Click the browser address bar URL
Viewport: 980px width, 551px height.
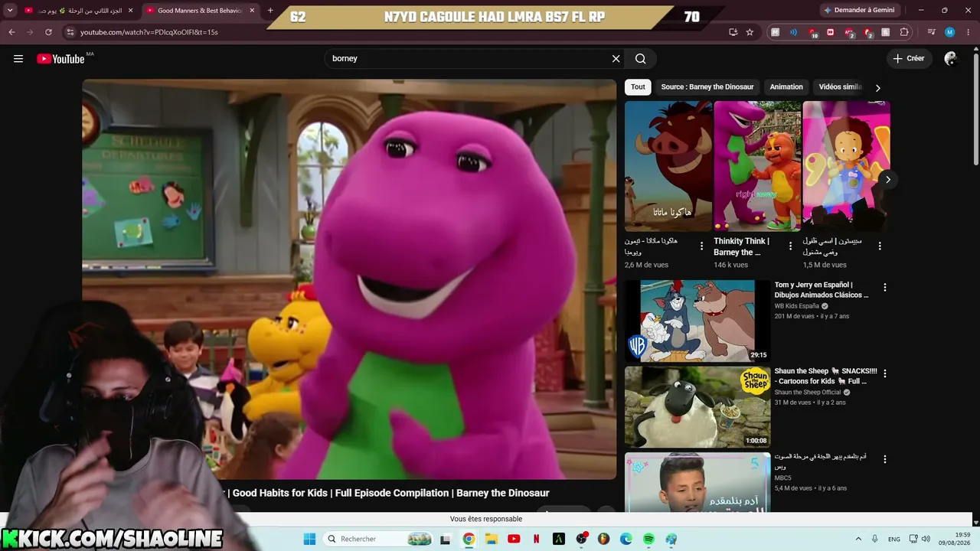pos(149,32)
